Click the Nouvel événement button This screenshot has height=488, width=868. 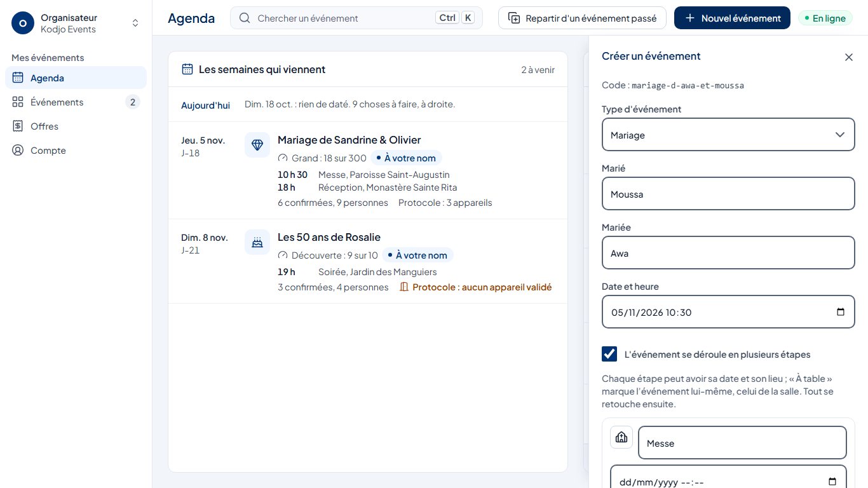point(732,18)
